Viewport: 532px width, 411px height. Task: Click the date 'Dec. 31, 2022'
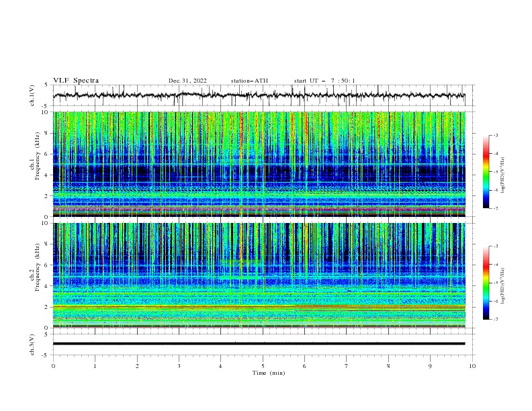pos(187,81)
